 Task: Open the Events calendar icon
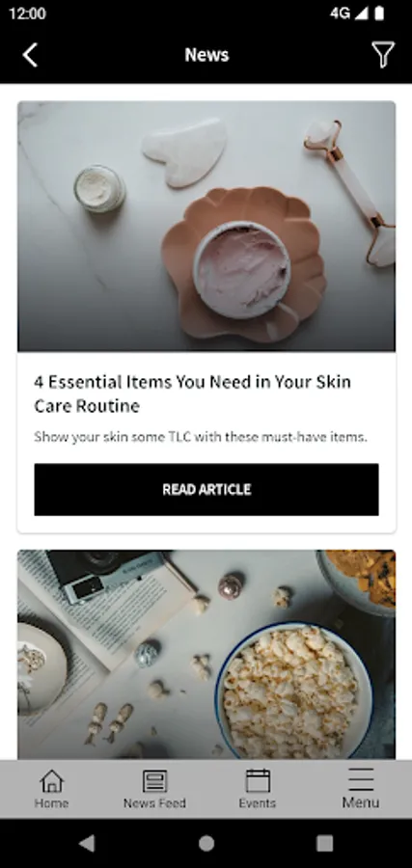click(258, 780)
